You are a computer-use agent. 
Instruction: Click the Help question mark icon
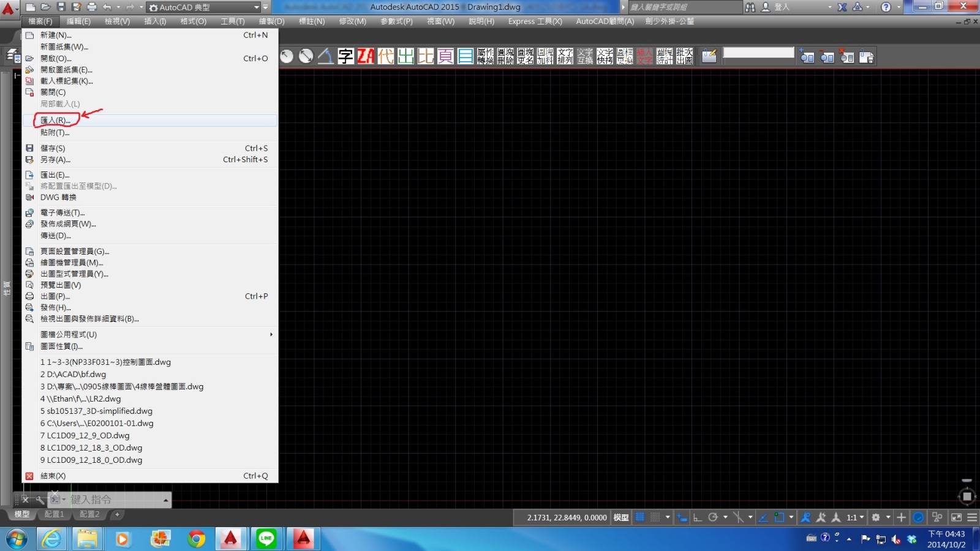[x=886, y=7]
